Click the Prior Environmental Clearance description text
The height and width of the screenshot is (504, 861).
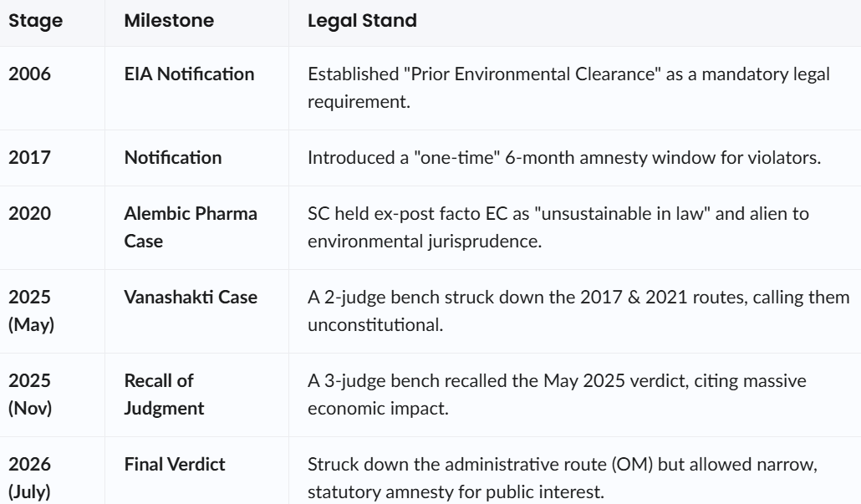(569, 88)
